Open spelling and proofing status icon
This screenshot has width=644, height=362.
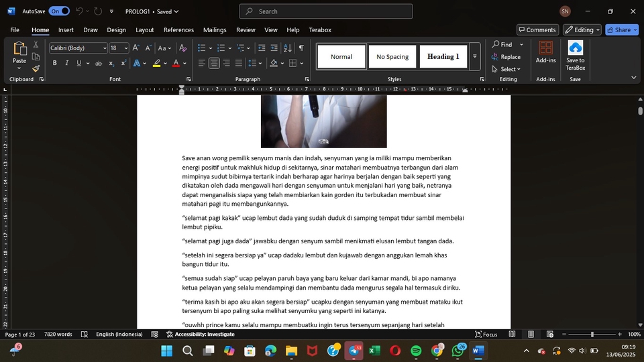(x=85, y=334)
